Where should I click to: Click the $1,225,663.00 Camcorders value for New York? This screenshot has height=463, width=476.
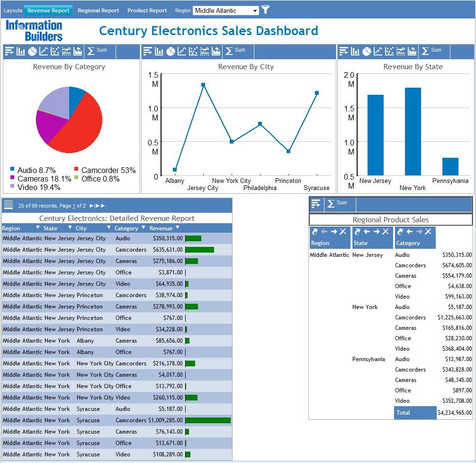(454, 318)
